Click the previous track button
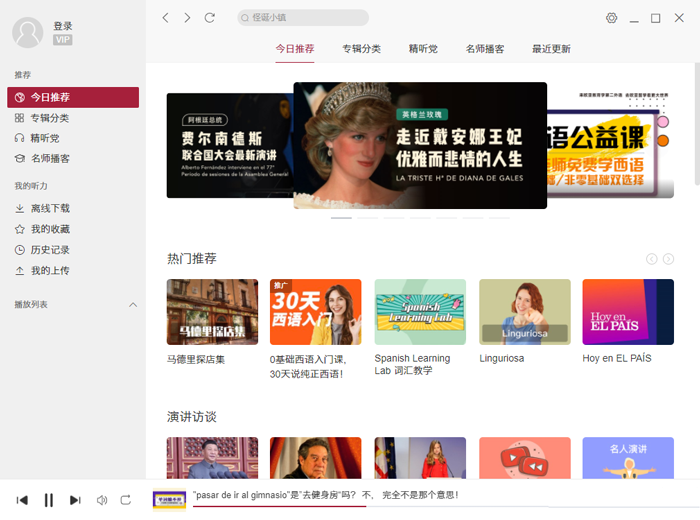The width and height of the screenshot is (700, 520). (x=22, y=500)
